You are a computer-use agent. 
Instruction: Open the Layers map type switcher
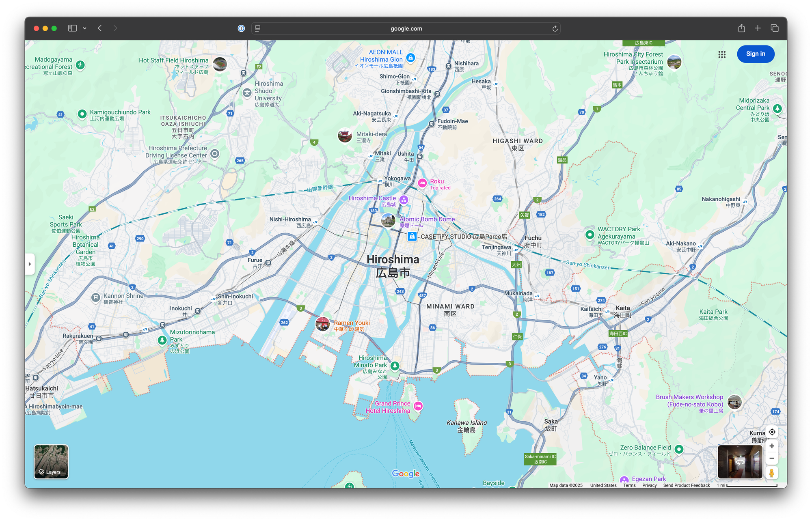coord(51,462)
